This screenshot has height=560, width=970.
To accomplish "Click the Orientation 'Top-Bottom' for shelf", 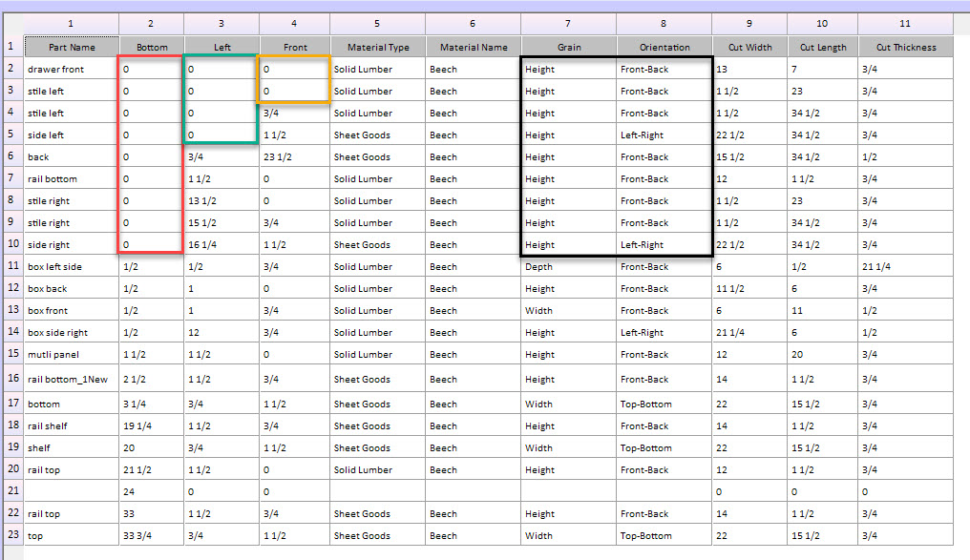I will 664,447.
